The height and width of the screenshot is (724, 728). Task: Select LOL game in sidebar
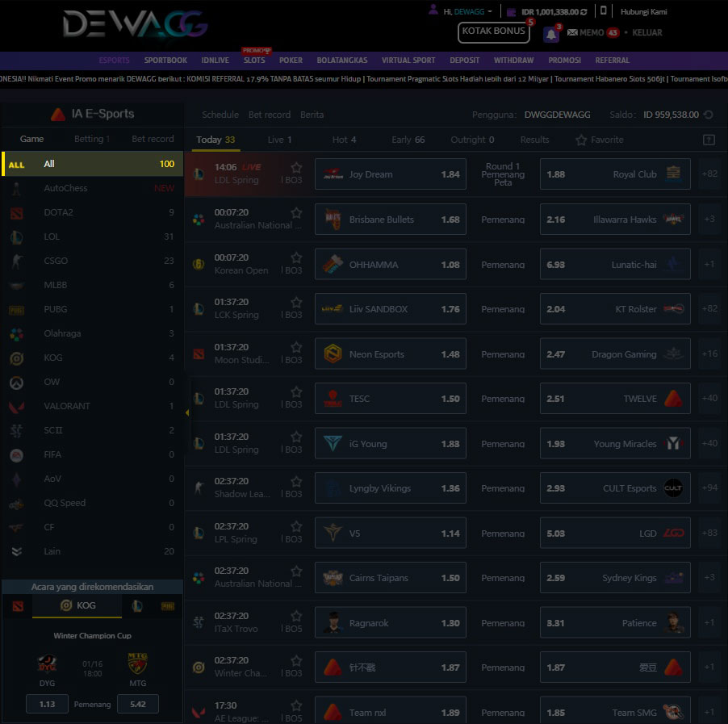pyautogui.click(x=92, y=236)
